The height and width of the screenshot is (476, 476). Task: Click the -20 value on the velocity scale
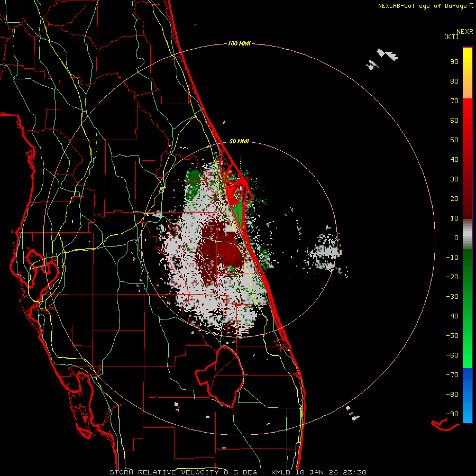[452, 277]
